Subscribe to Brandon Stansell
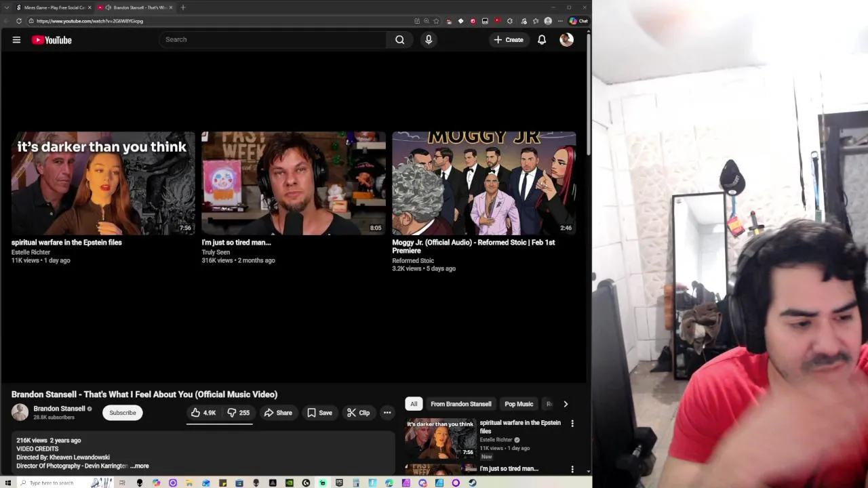This screenshot has height=488, width=868. [123, 413]
